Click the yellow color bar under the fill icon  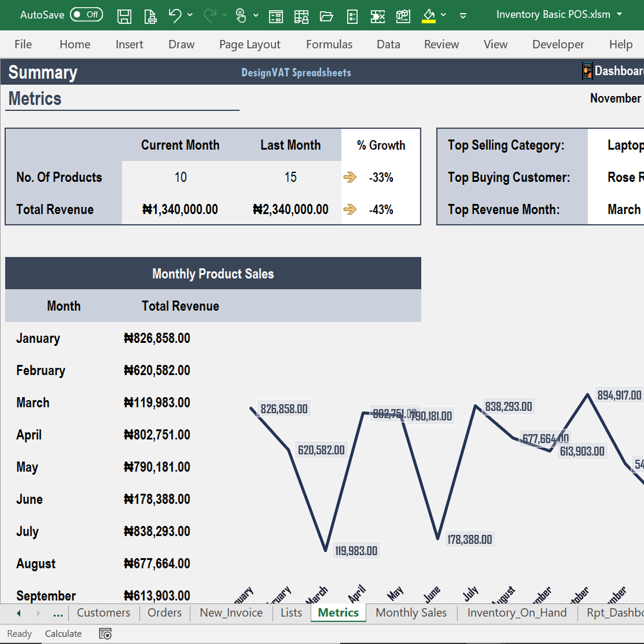click(x=429, y=21)
